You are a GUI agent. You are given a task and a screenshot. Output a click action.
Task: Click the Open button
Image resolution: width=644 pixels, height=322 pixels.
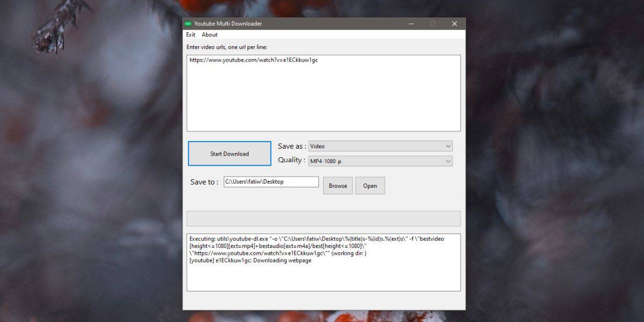[370, 186]
